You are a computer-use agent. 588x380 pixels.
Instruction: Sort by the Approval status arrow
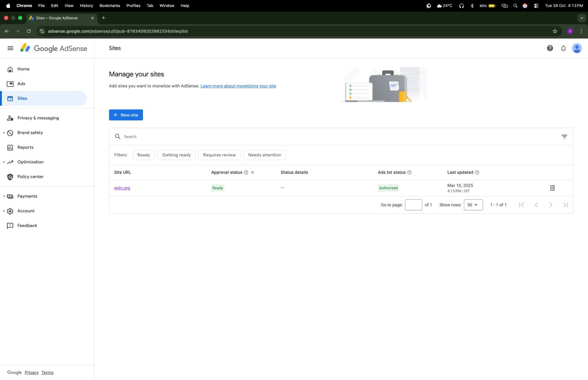point(252,173)
